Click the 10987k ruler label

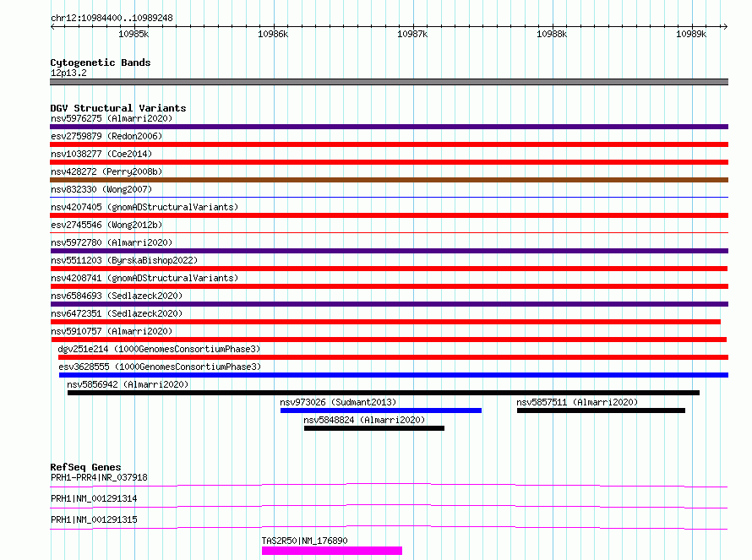coord(412,34)
